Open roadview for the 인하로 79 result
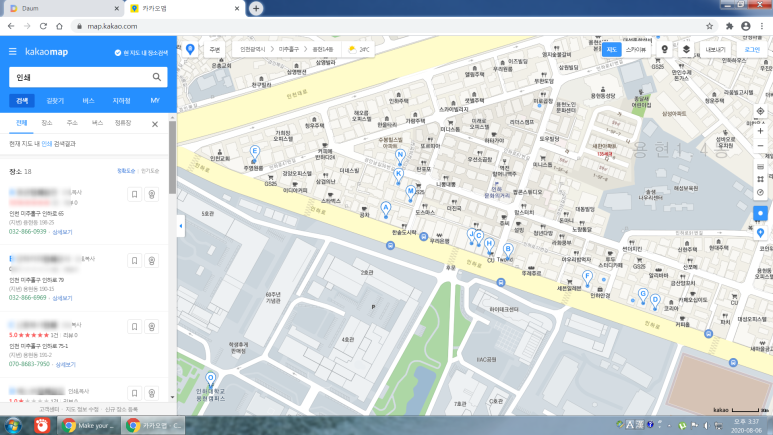 (x=152, y=260)
